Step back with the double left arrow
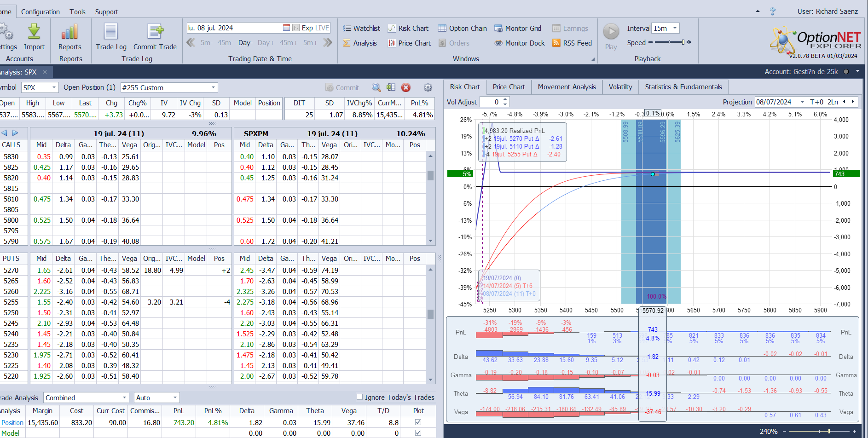Image resolution: width=868 pixels, height=438 pixels. tap(191, 43)
